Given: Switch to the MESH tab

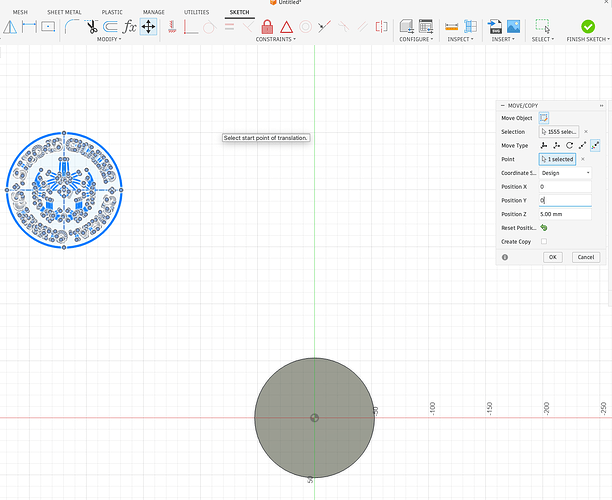Looking at the screenshot, I should (x=20, y=12).
